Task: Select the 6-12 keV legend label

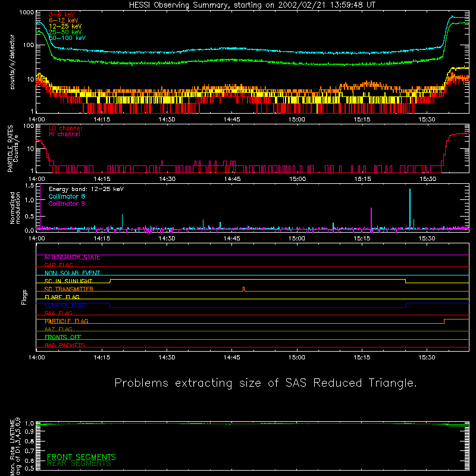Action: (x=64, y=20)
